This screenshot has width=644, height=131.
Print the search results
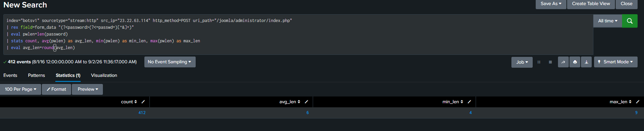click(575, 62)
